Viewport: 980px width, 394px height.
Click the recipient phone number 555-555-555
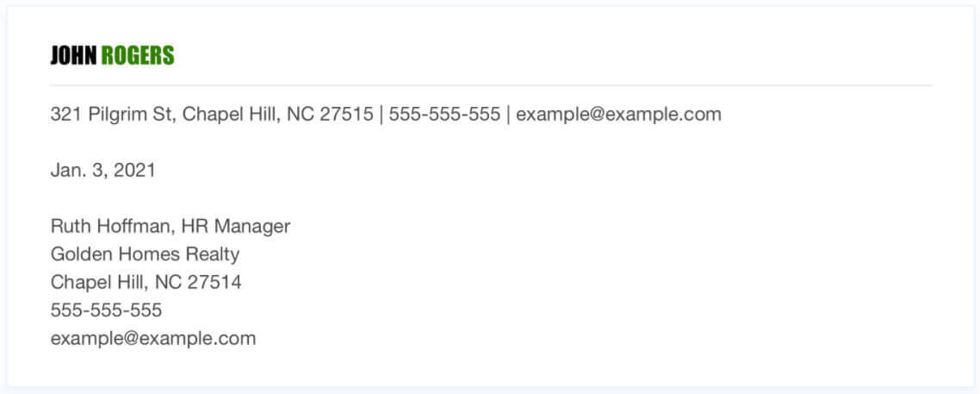tap(106, 310)
